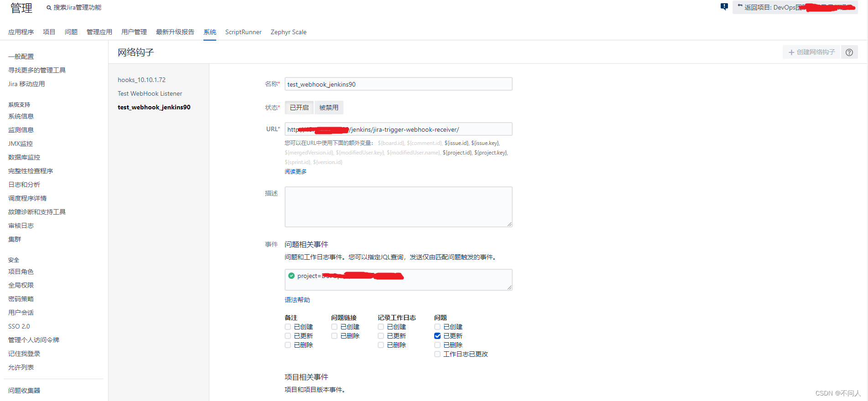
Task: Click the 名称 name input field
Action: point(399,84)
